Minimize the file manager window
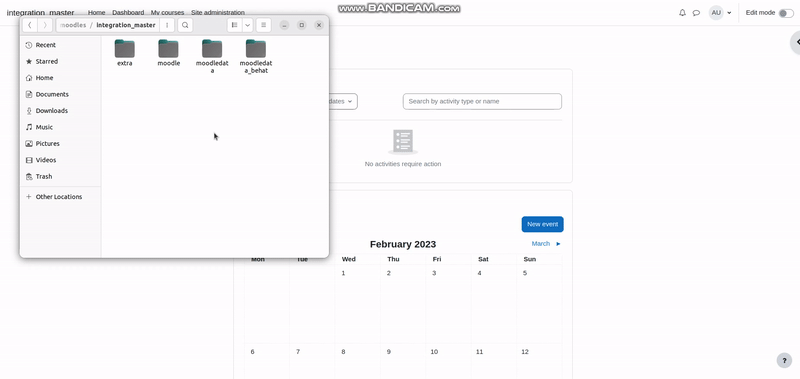The width and height of the screenshot is (800, 379). click(285, 25)
